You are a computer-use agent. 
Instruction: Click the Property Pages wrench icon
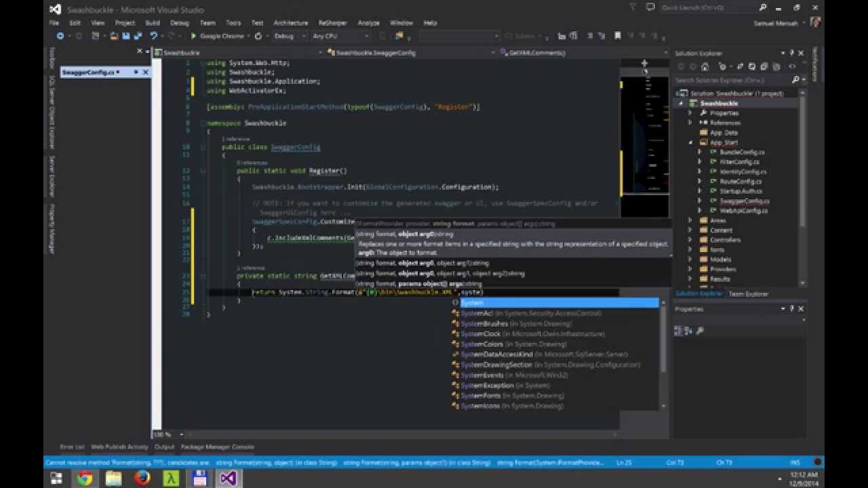pos(701,331)
